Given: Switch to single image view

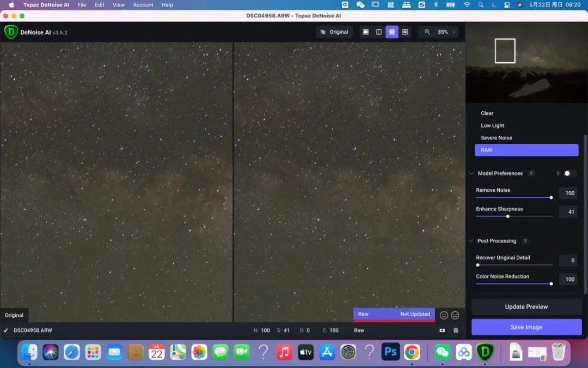Looking at the screenshot, I should pyautogui.click(x=366, y=32).
